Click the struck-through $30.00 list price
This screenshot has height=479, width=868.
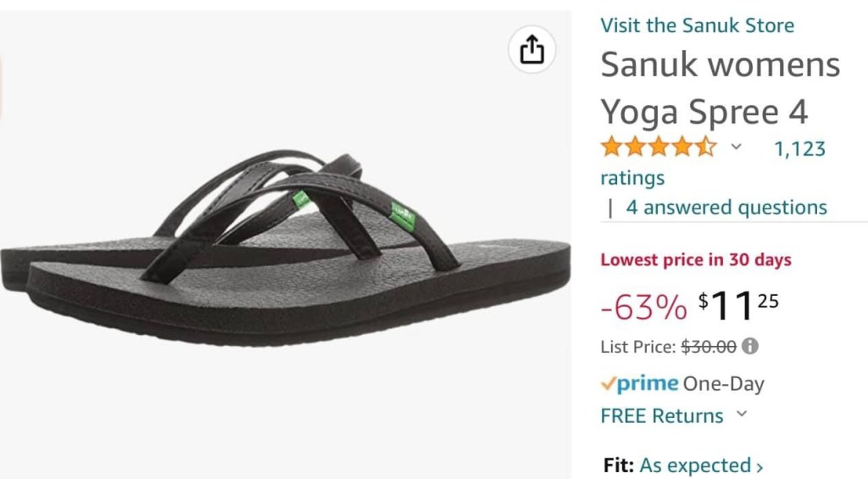709,347
